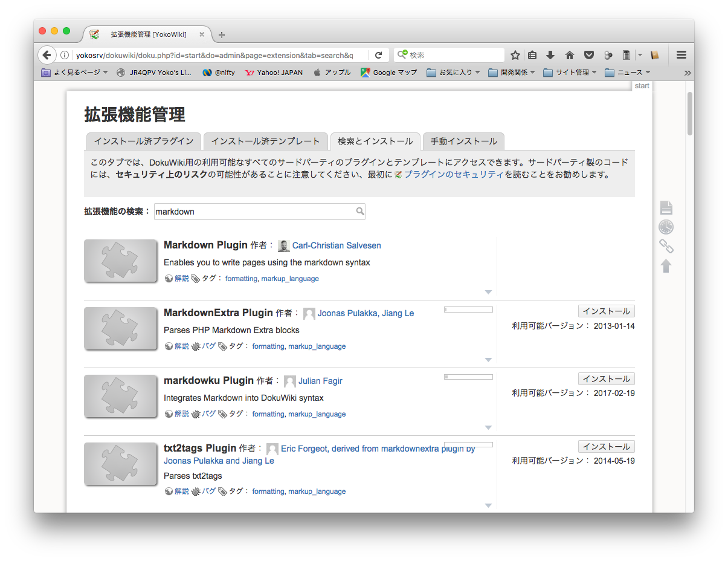728x561 pixels.
Task: Switch to 手動インストール tab
Action: pos(463,141)
